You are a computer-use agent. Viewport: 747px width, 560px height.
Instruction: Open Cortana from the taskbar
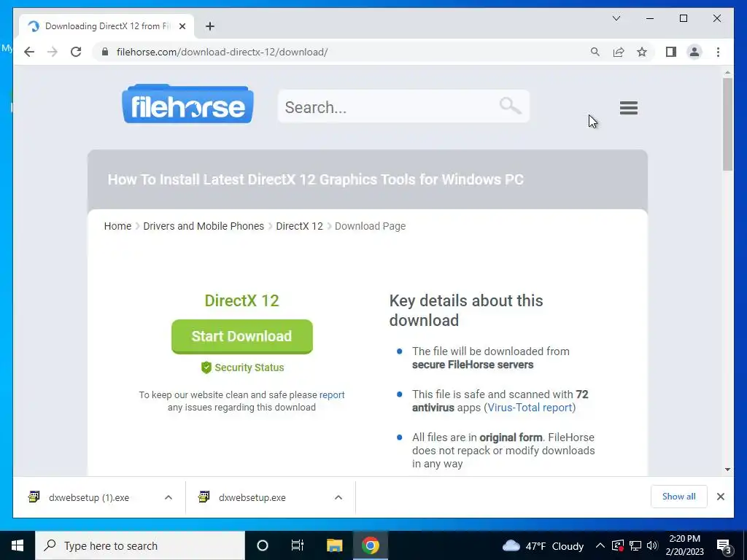[262, 545]
